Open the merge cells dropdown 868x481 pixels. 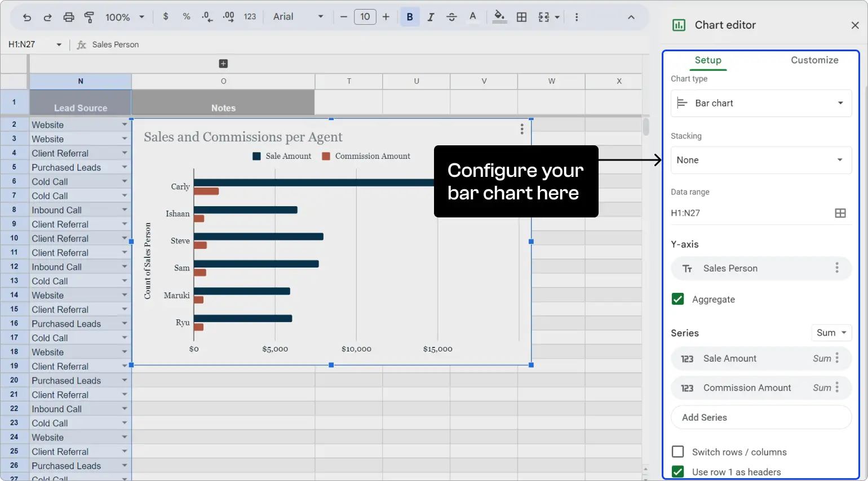(549, 17)
